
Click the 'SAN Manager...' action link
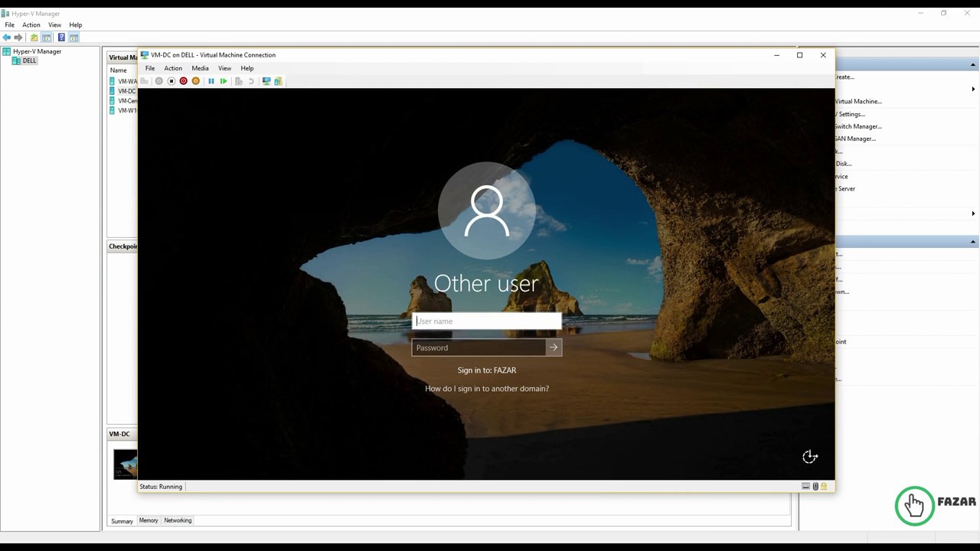(x=855, y=139)
